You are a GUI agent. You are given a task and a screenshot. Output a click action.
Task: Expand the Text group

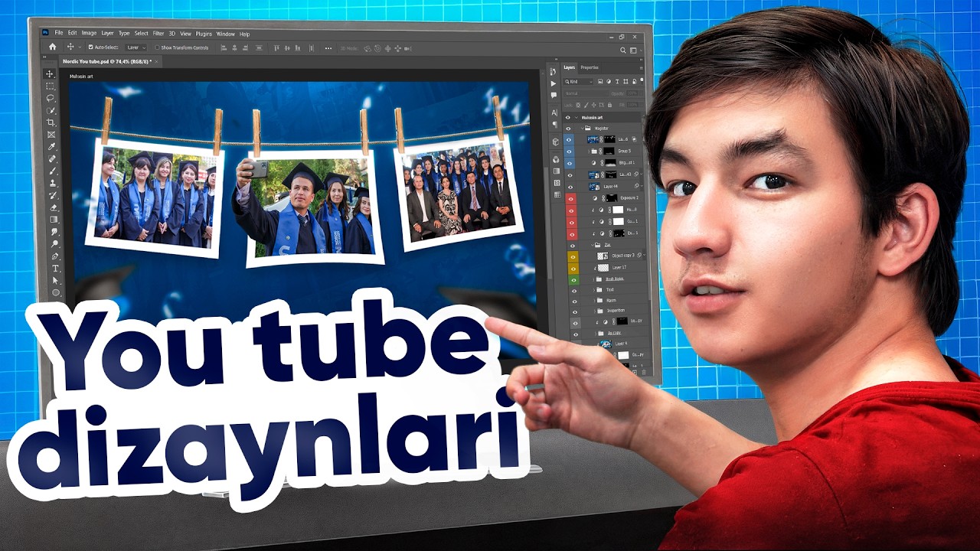pyautogui.click(x=594, y=290)
